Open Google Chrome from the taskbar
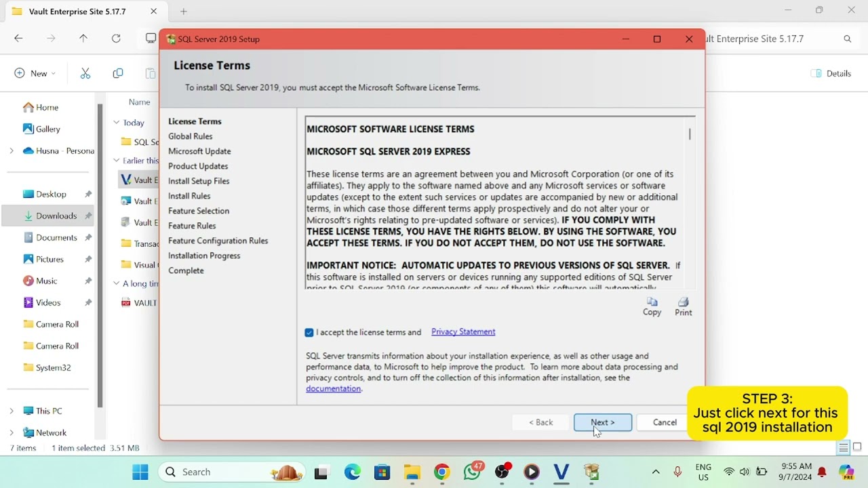This screenshot has width=868, height=488. tap(442, 472)
